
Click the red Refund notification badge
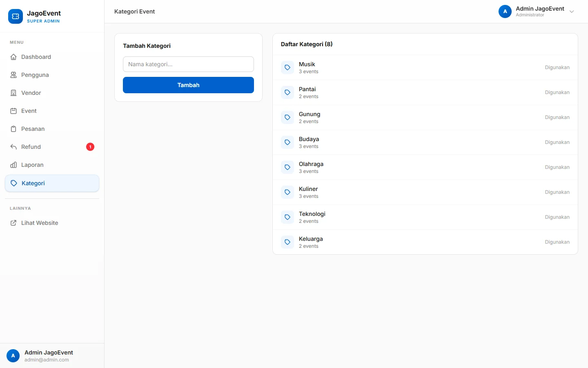(90, 147)
